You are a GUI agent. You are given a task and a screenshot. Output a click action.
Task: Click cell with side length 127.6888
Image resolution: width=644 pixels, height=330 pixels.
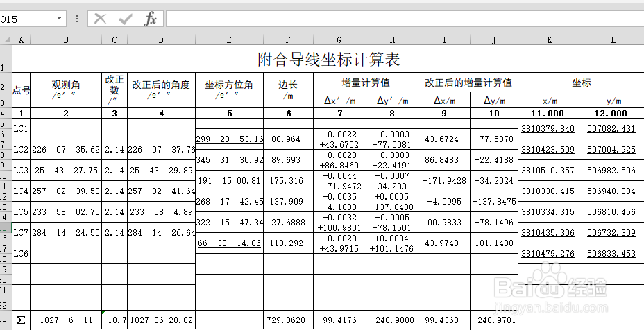pos(288,222)
